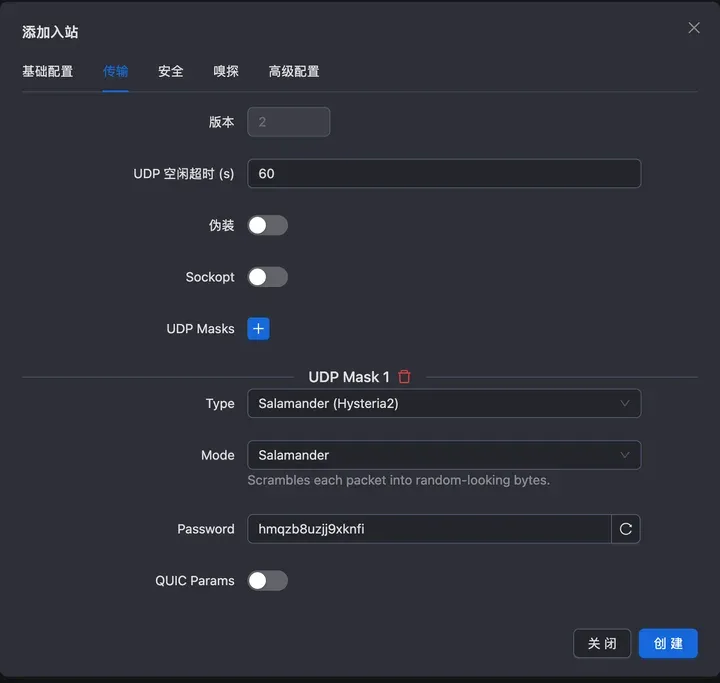Screen dimensions: 720x683
Task: Add a new UDP mask with plus button
Action: pyautogui.click(x=259, y=328)
